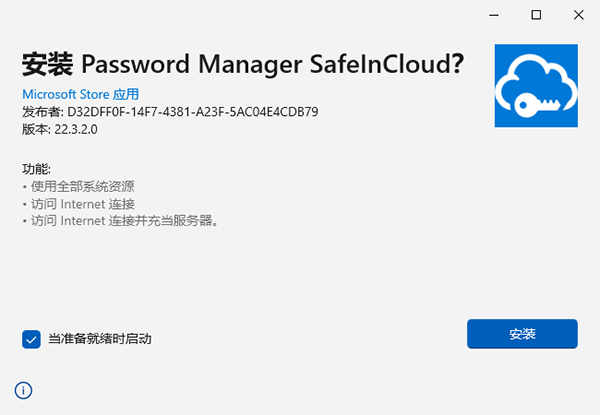Open the Microsoft Store 应用 link
Screen dimensions: 600x415
81,94
